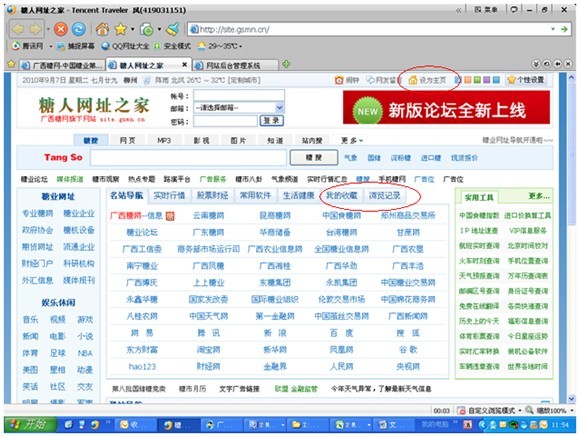
Task: Open the 淘宝网 site link
Action: point(208,349)
